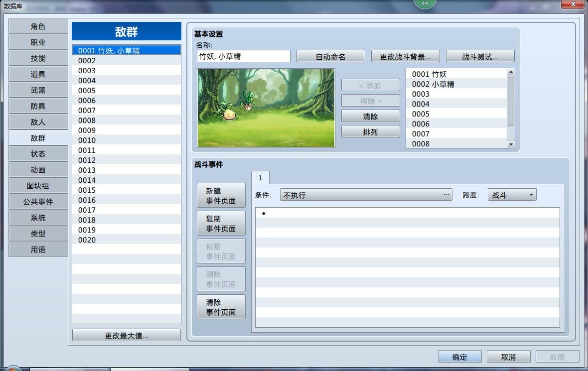588x371 pixels.
Task: Open 更改战斗背景 dialog
Action: point(405,57)
